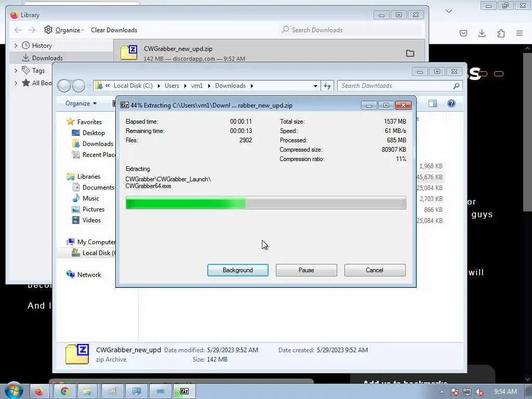Select CWGrabber_new_upd.zip download entry in Library
Image resolution: width=532 pixels, height=399 pixels.
pos(269,51)
